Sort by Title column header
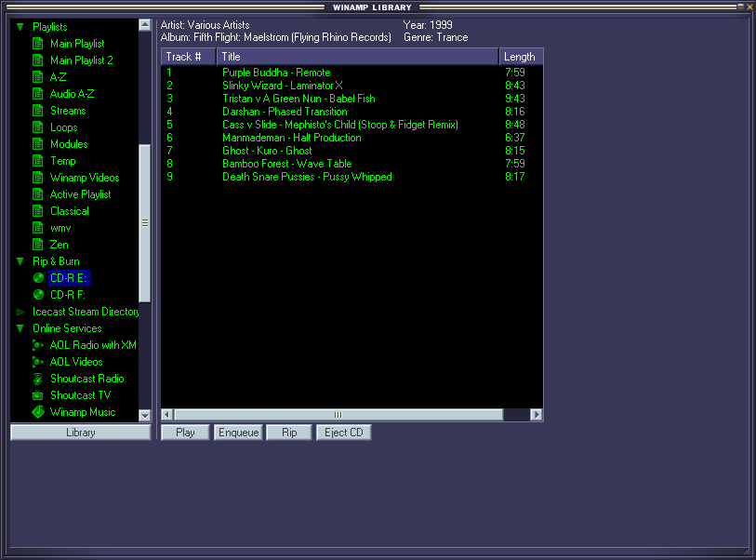The image size is (756, 560). (357, 57)
